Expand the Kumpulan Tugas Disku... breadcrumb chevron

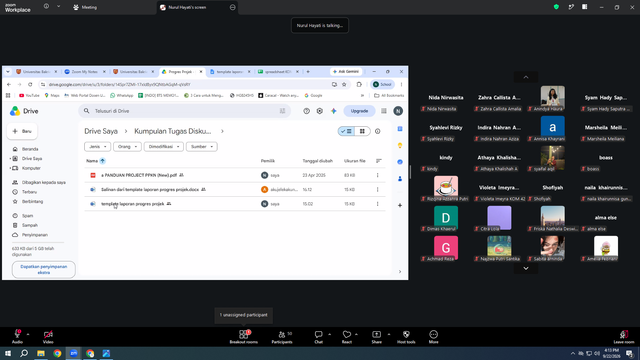[x=222, y=131]
